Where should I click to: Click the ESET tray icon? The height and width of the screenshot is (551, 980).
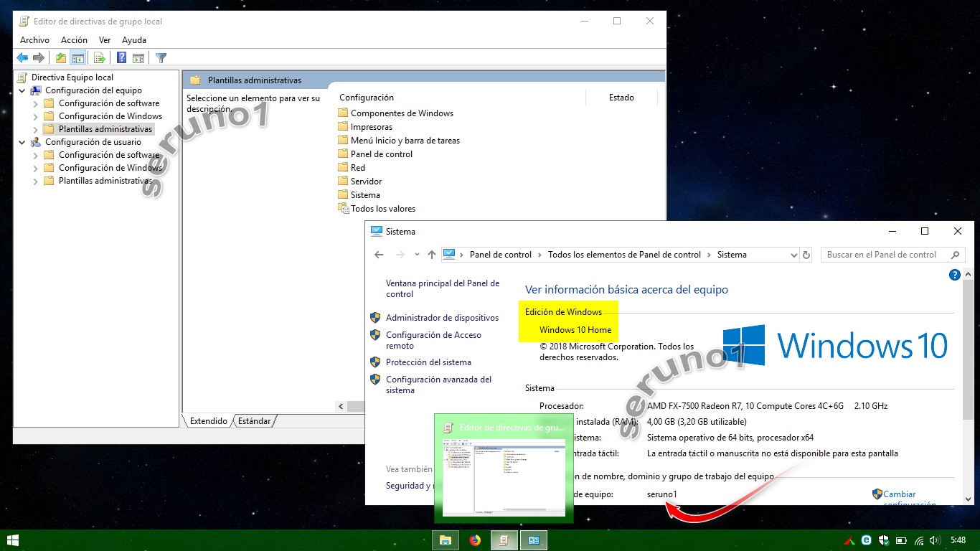pos(867,540)
